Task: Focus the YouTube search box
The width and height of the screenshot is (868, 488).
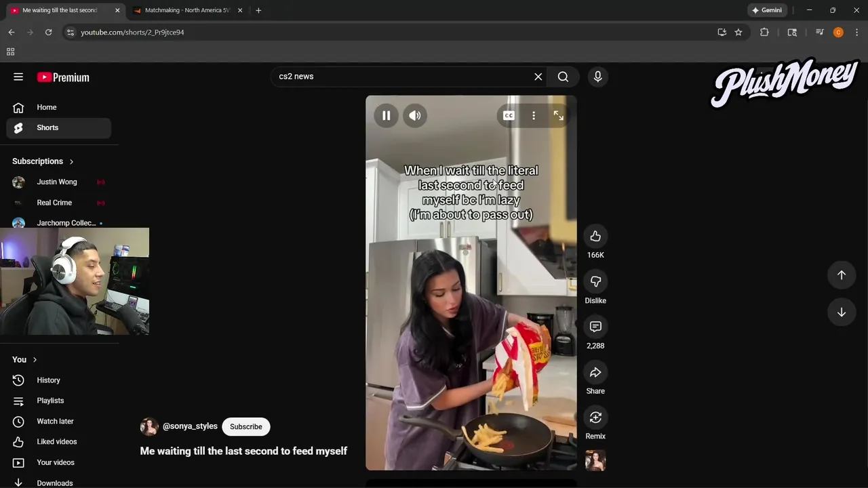Action: click(403, 77)
